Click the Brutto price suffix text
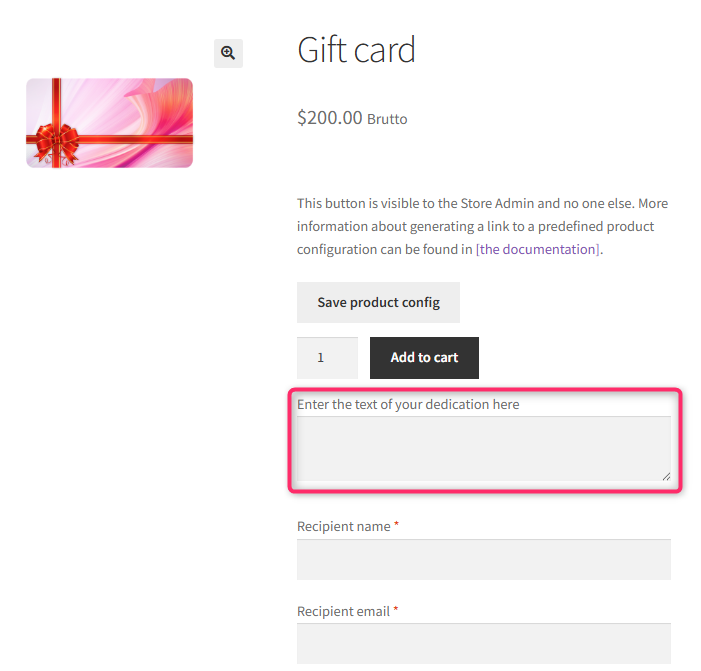 click(387, 119)
